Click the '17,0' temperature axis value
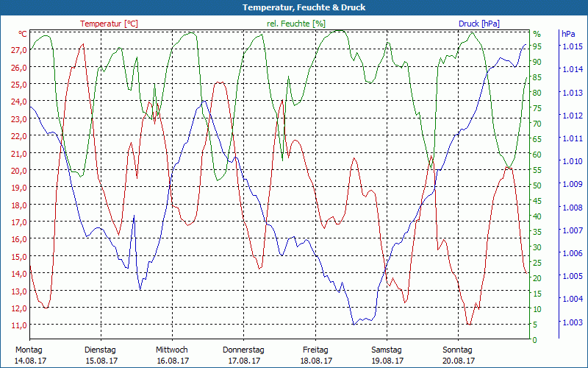588x368 pixels. click(19, 222)
